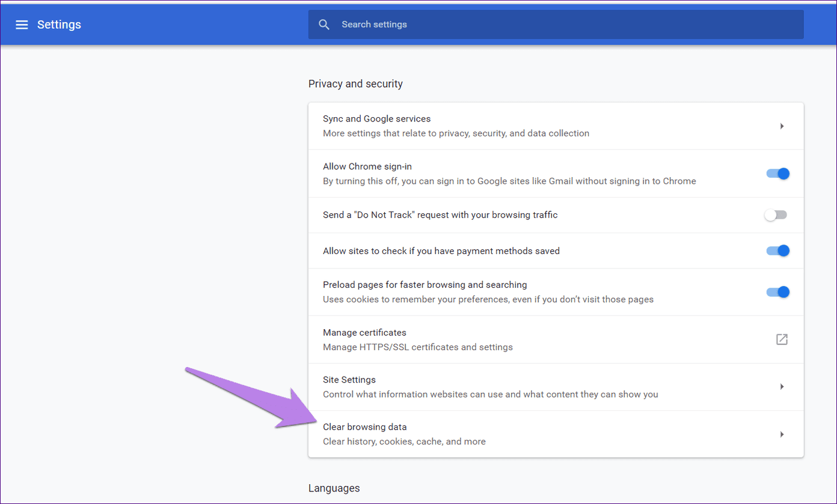This screenshot has width=837, height=504.
Task: Click the Site Settings row title
Action: click(349, 380)
